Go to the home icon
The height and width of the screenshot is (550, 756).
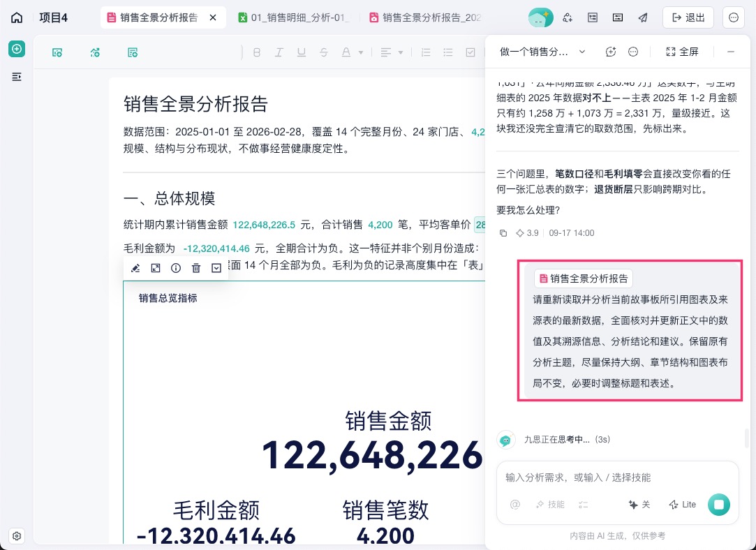click(x=17, y=18)
